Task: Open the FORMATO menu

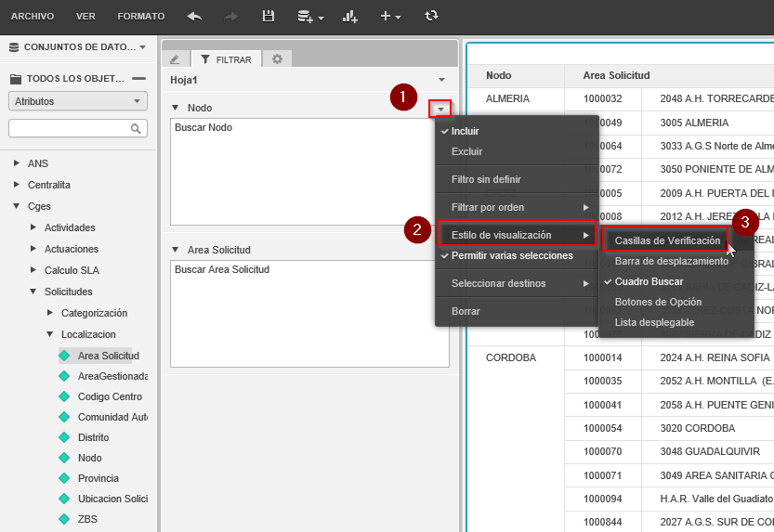Action: pos(140,17)
